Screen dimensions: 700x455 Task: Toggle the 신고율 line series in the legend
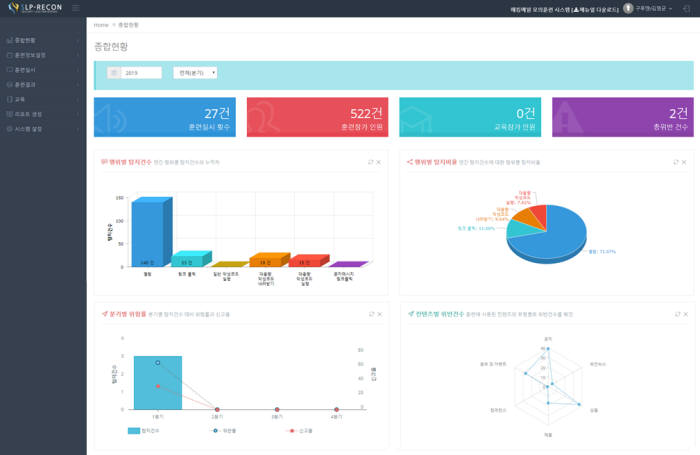pyautogui.click(x=299, y=431)
